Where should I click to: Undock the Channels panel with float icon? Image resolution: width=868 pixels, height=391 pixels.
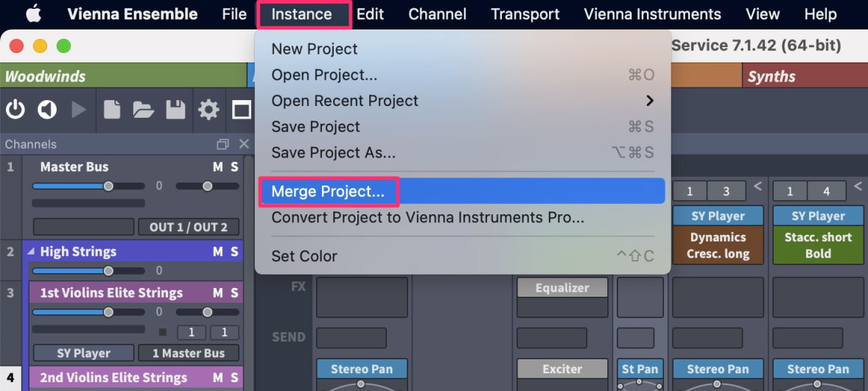[x=223, y=144]
